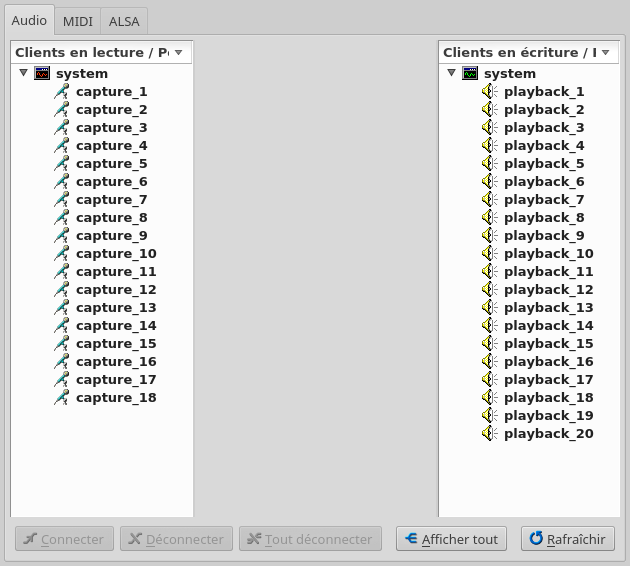630x566 pixels.
Task: Select the playback_15 port
Action: 549,343
